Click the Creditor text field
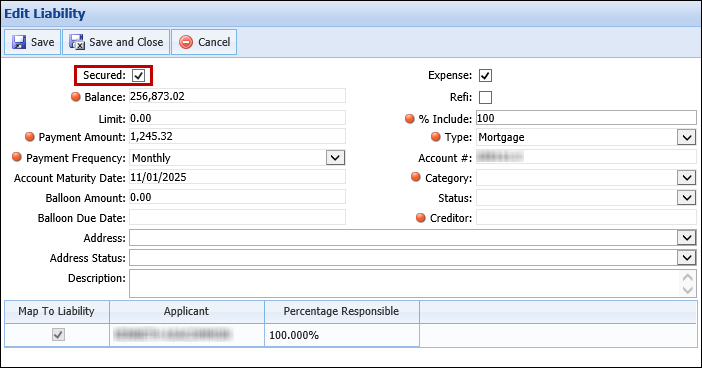 (x=586, y=218)
